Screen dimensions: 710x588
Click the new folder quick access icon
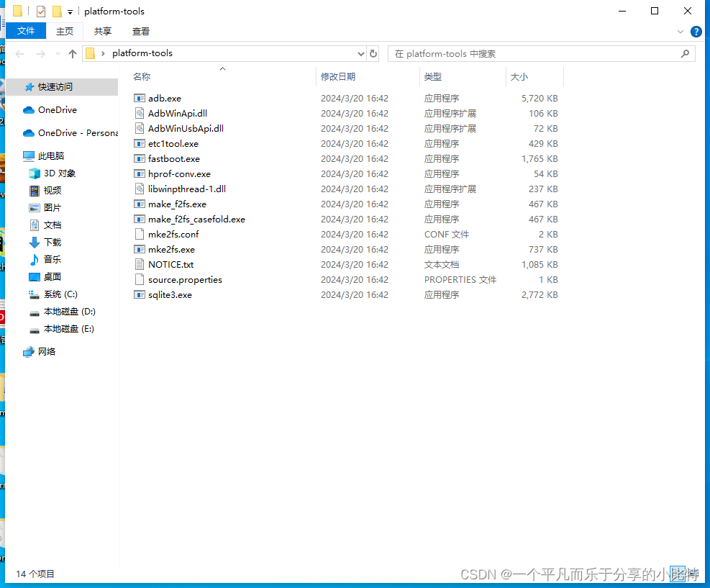[57, 11]
